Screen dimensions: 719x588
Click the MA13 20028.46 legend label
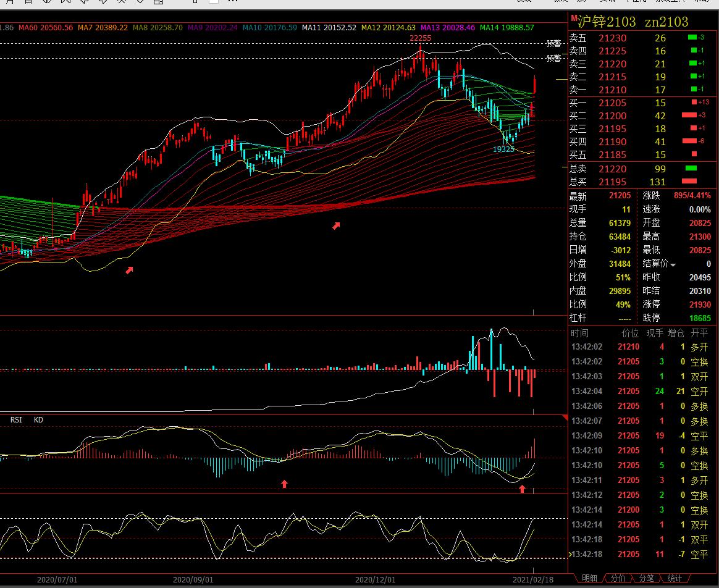[x=448, y=28]
